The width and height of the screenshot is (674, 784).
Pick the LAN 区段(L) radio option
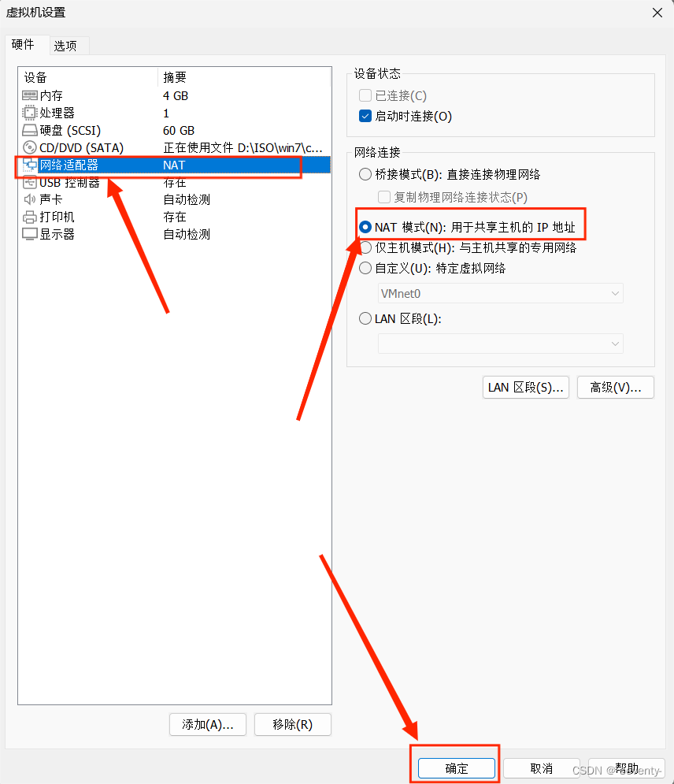(365, 318)
